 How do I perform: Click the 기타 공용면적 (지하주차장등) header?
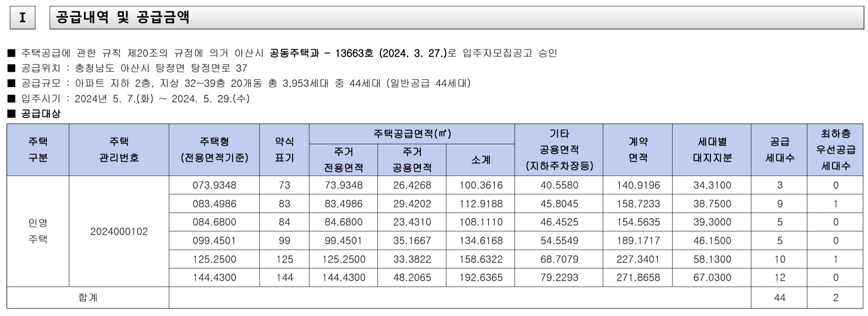coord(559,150)
